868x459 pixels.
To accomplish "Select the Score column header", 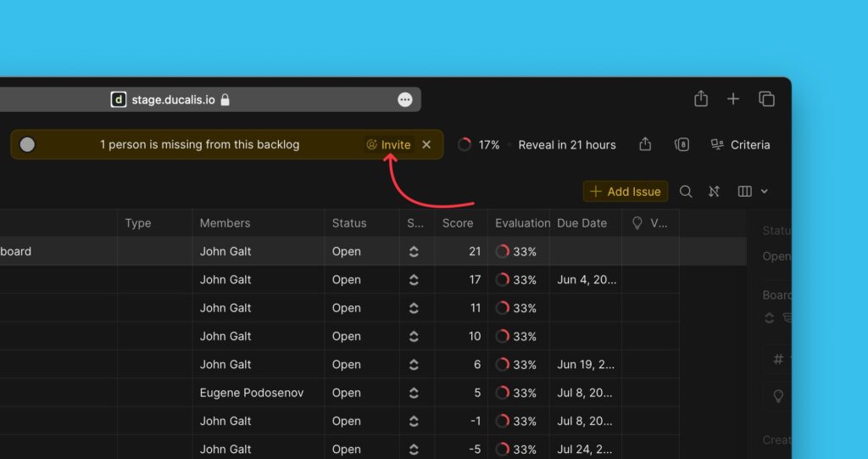I will tap(458, 223).
